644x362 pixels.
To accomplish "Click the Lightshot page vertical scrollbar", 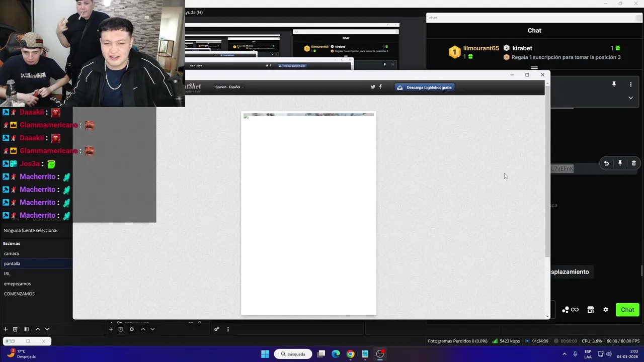I will tap(547, 171).
